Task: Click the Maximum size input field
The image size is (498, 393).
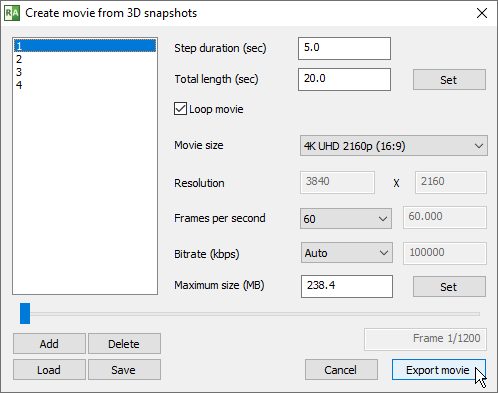Action: [347, 286]
